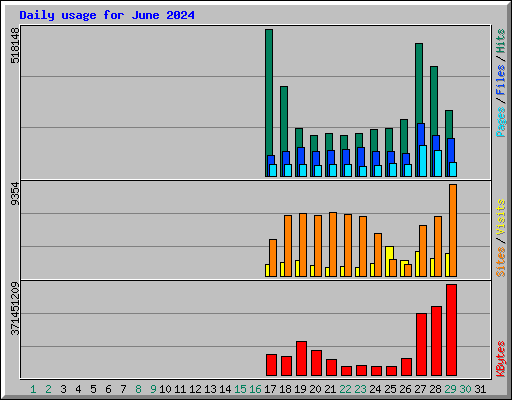Viewport: 512px width, 400px height.
Task: Click day label 27 on the axis
Action: (x=420, y=389)
